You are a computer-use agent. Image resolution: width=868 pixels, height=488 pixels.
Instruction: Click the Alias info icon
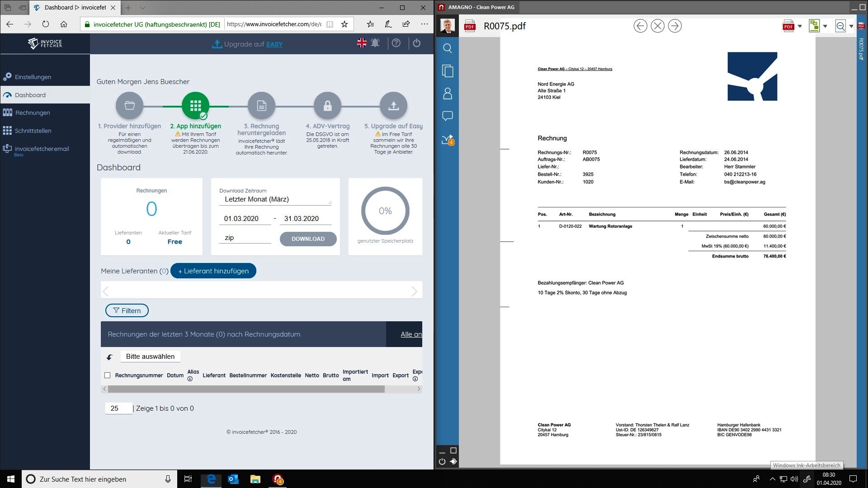click(190, 379)
